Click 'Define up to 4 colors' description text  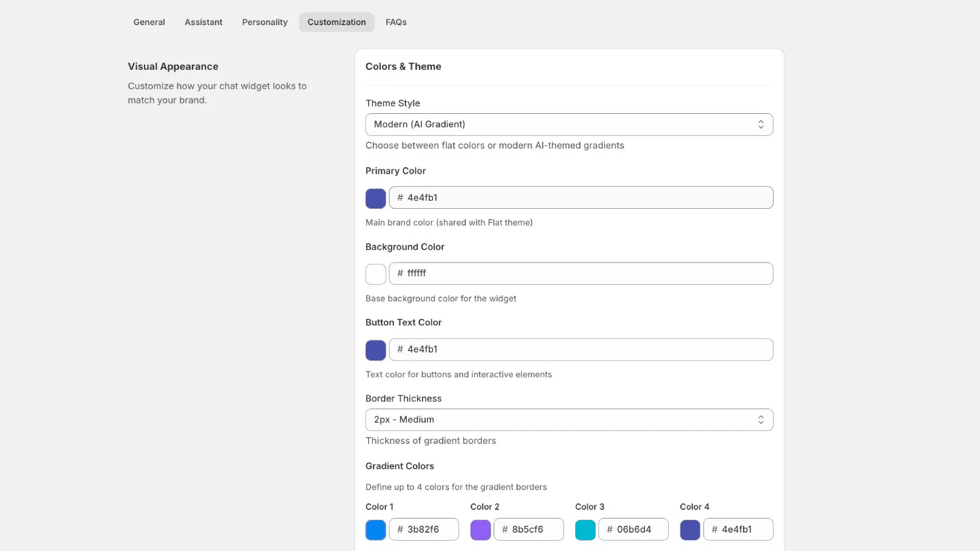coord(456,487)
